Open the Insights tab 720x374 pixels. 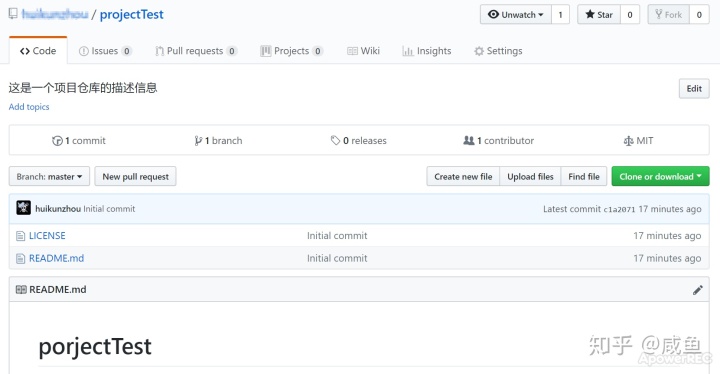[x=427, y=51]
